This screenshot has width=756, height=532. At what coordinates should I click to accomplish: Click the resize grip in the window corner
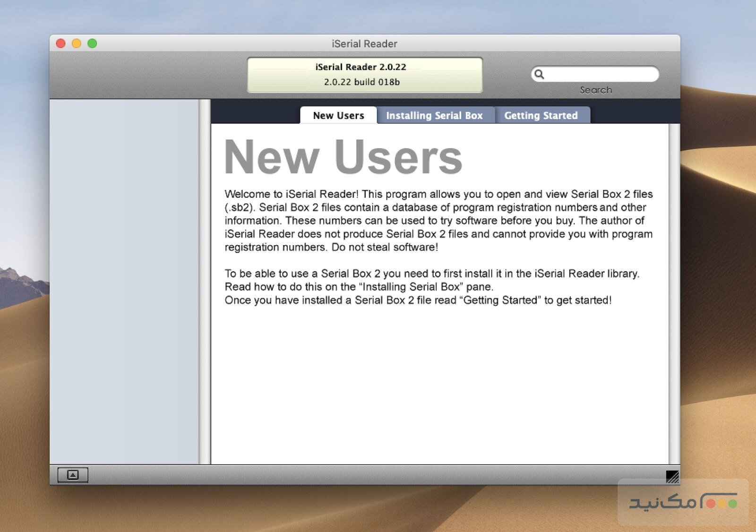[x=672, y=476]
